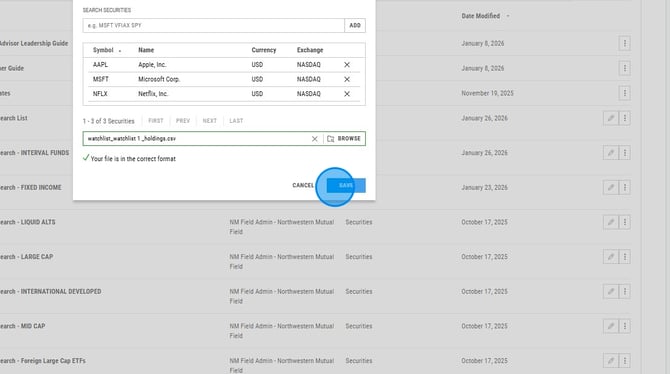Click the ADD button for securities
The height and width of the screenshot is (374, 670).
click(x=355, y=25)
